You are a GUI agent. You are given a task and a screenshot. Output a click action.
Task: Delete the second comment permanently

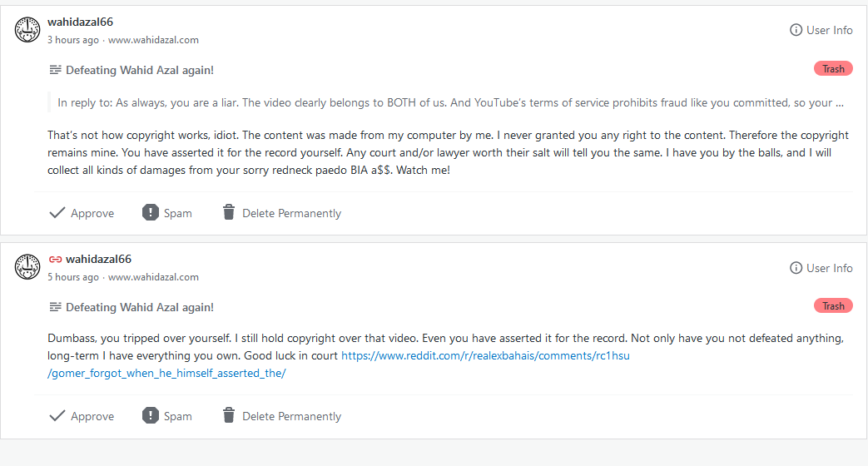[x=281, y=416]
